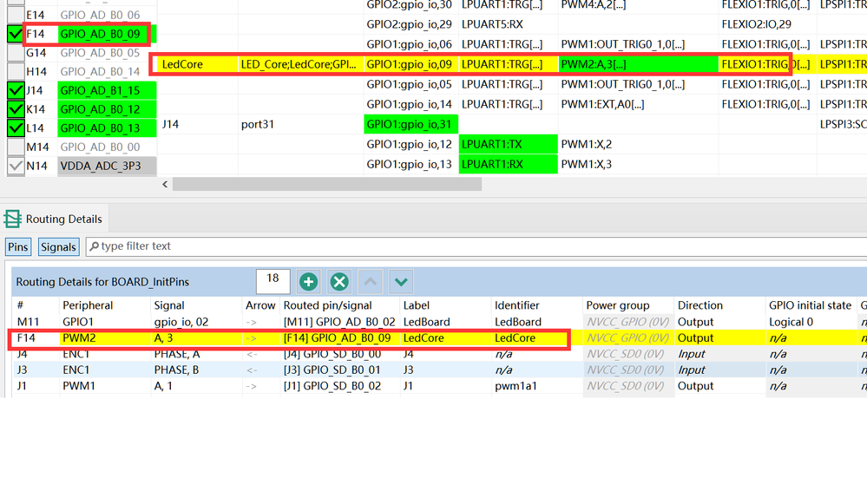
Task: Click the GPIO initial state column header
Action: [x=810, y=305]
